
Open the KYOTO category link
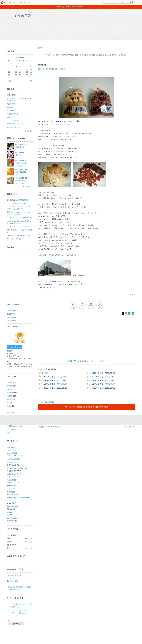[x=10, y=396]
